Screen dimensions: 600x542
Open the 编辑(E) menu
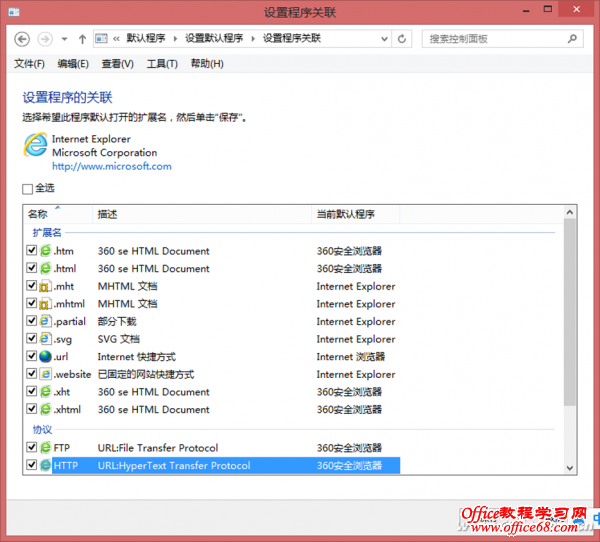click(x=73, y=64)
